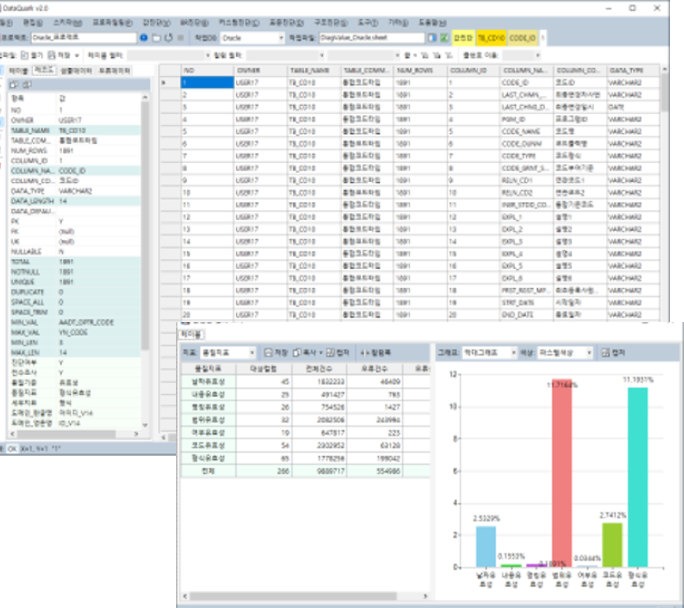Click the Excel icon in top toolbar
Screen dimensions: 684x608
(x=445, y=37)
